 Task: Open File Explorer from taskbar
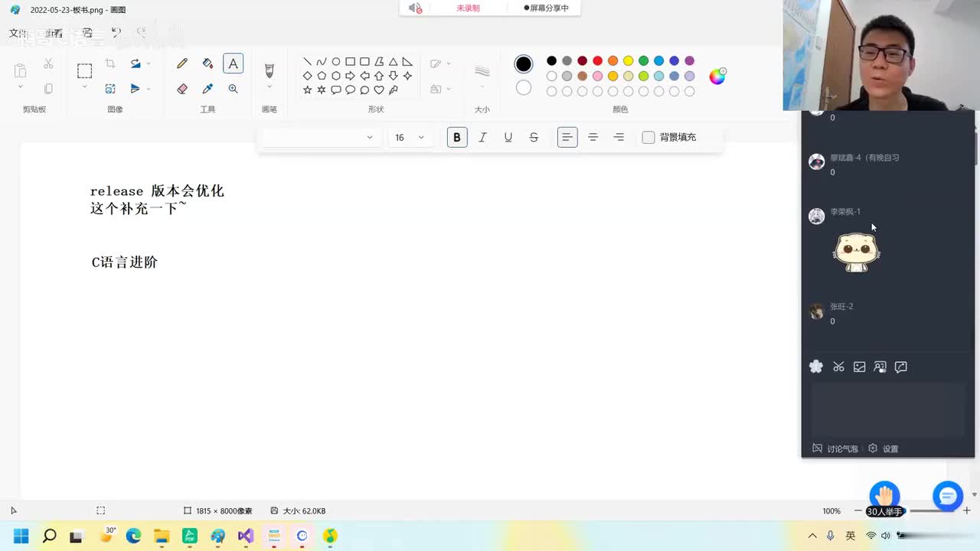(x=162, y=536)
